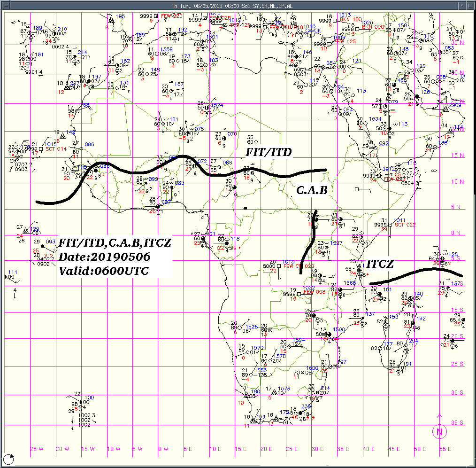Screen dimensions: 476x468
Task: Click the 15 N latitude label
Action: click(x=457, y=155)
